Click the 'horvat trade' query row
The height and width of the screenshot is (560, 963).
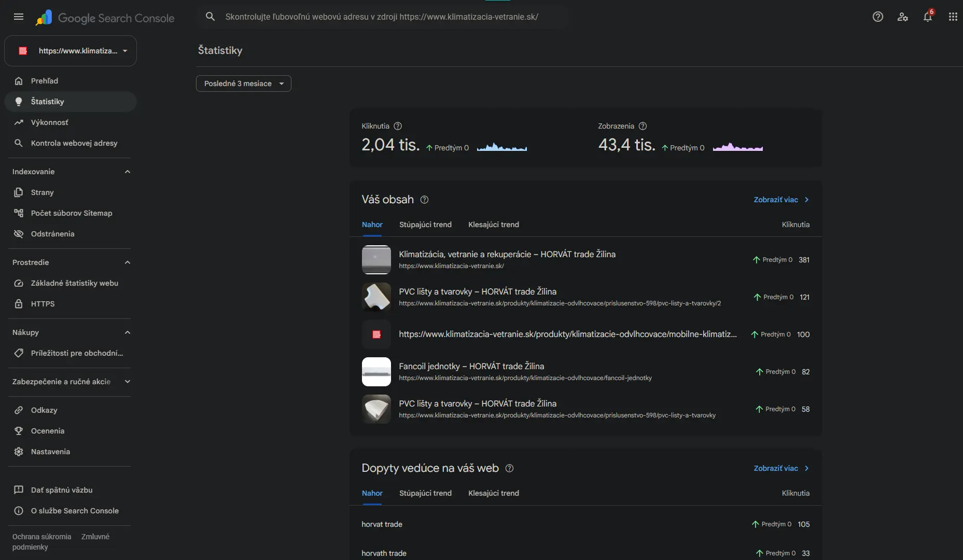[586, 524]
